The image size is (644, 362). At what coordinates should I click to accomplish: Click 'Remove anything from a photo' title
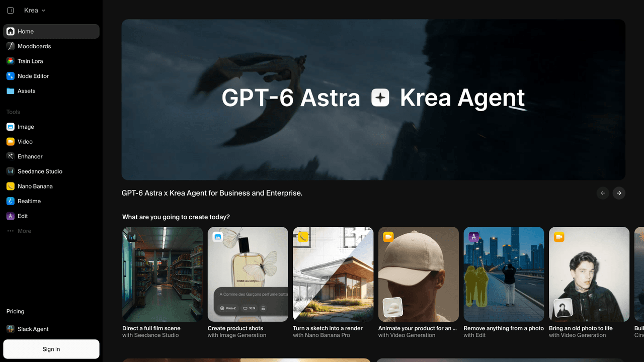pos(504,328)
